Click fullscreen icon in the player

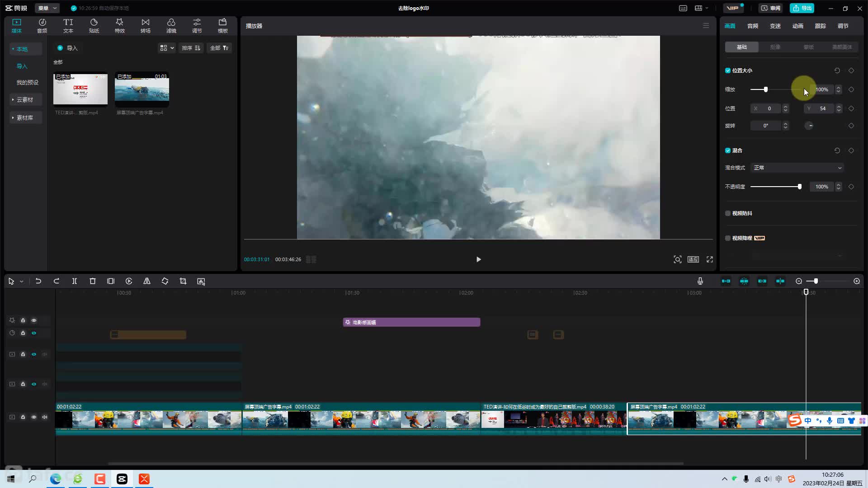tap(710, 259)
